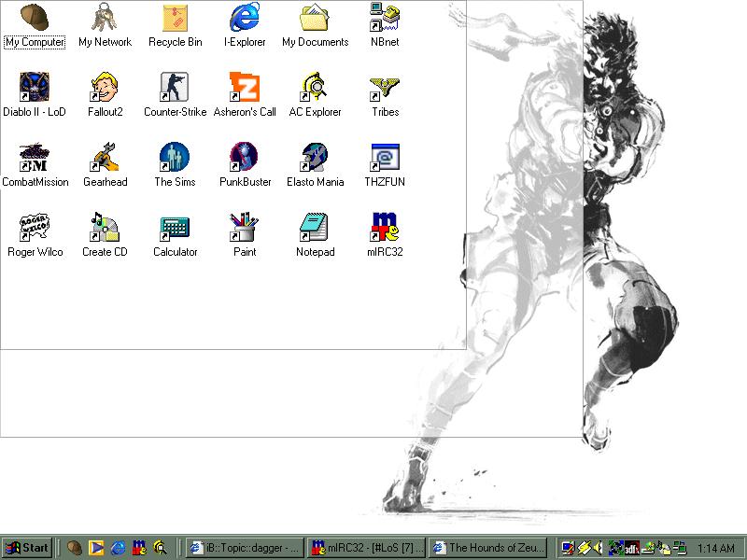Click the yellow lightning bolt tray icon
The image size is (747, 560).
pyautogui.click(x=584, y=548)
